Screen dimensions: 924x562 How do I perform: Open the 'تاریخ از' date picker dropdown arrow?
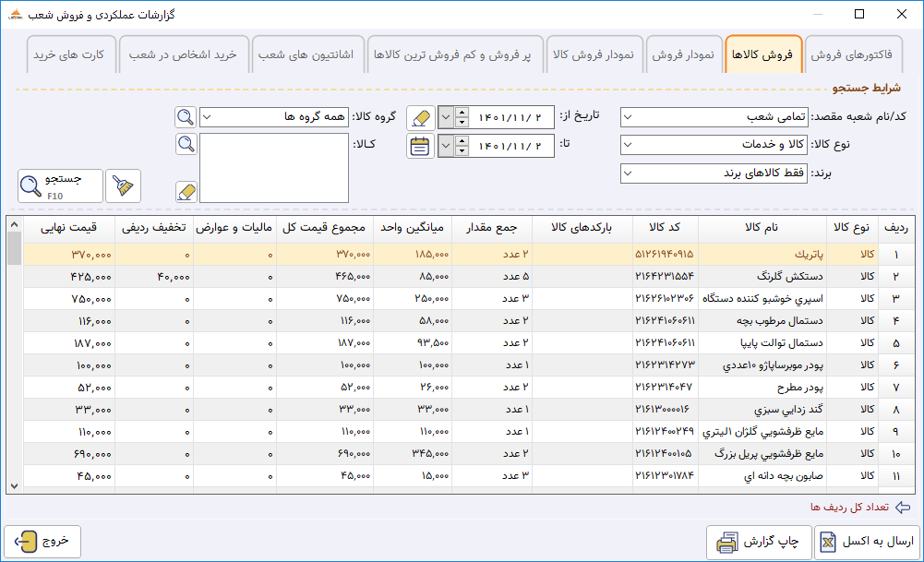point(446,117)
